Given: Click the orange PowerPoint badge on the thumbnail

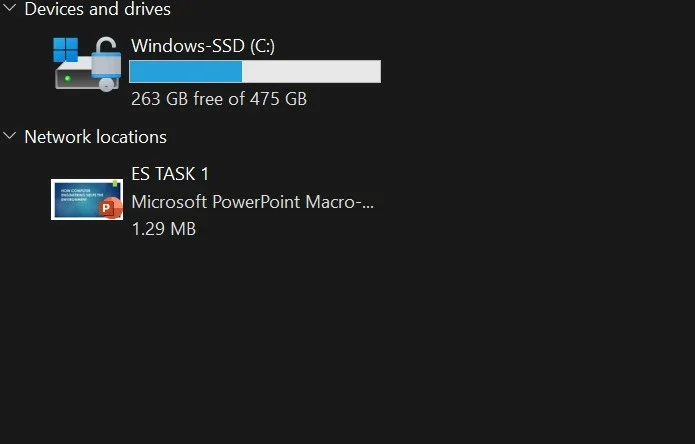Looking at the screenshot, I should pos(110,208).
